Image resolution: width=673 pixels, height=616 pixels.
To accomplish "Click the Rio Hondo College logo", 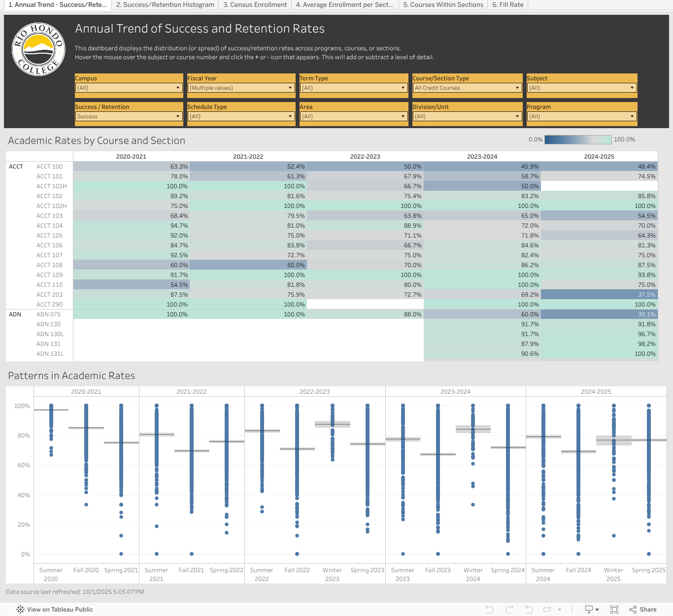I will [x=38, y=49].
